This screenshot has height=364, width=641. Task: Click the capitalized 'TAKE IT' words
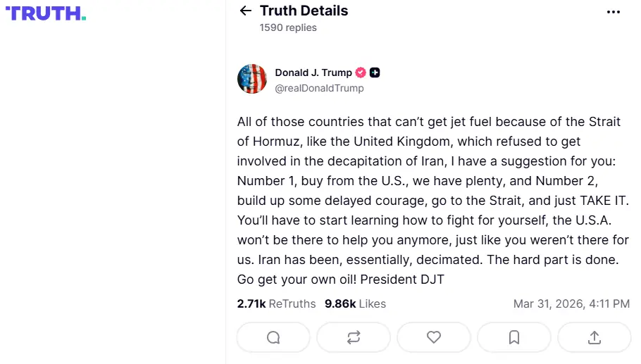coord(587,201)
